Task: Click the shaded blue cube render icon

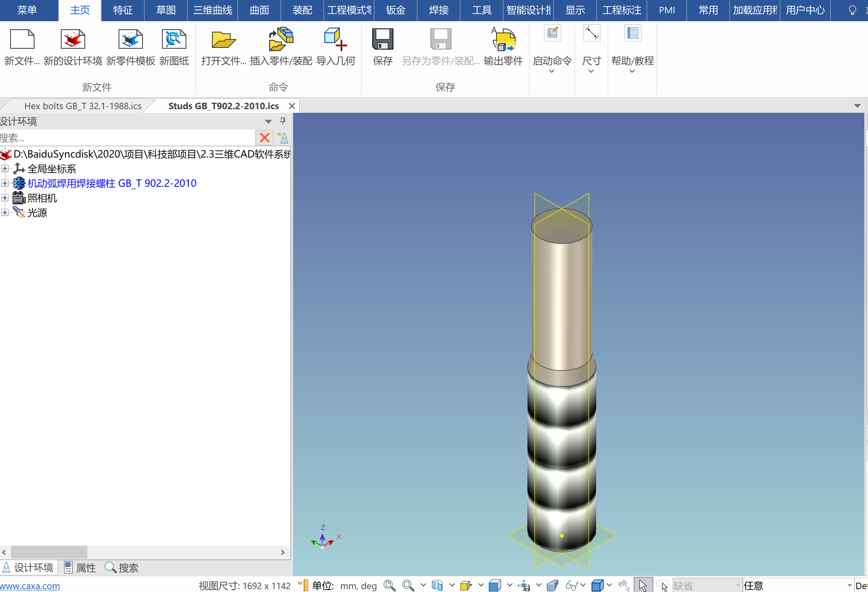Action: (598, 586)
